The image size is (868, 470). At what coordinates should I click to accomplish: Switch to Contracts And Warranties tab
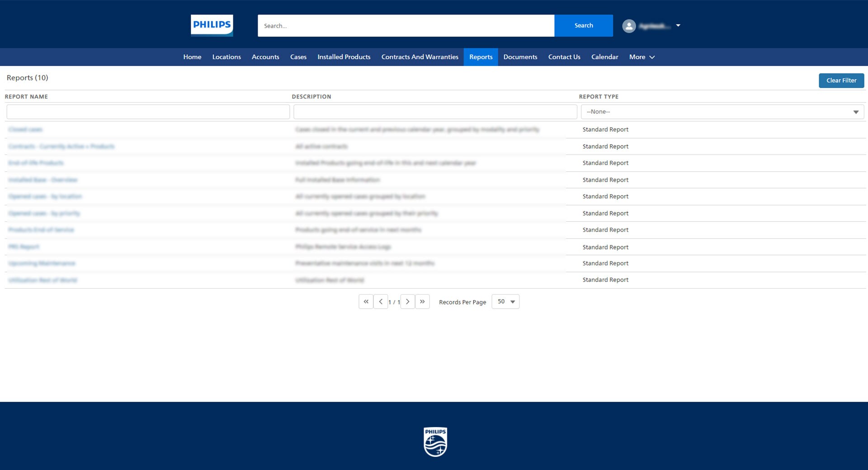tap(420, 57)
